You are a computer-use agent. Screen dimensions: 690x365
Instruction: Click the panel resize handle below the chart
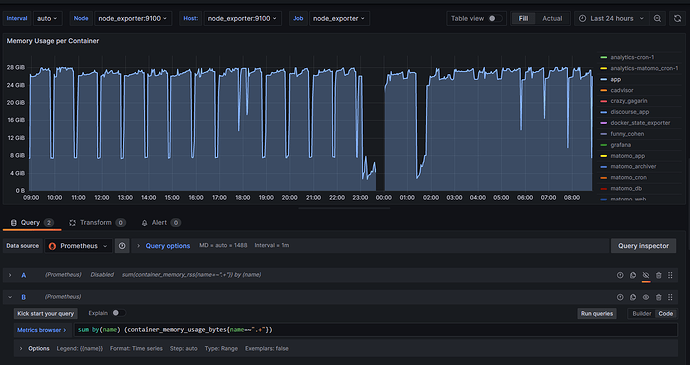(x=345, y=208)
